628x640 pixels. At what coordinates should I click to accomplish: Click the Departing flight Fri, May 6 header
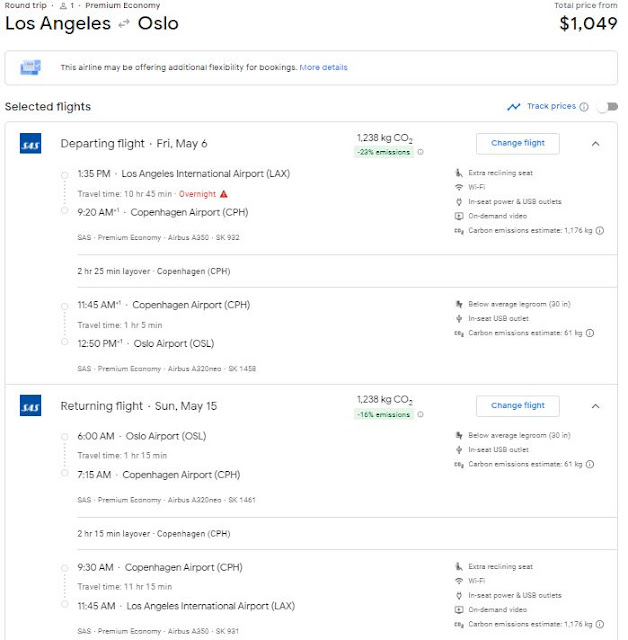136,143
